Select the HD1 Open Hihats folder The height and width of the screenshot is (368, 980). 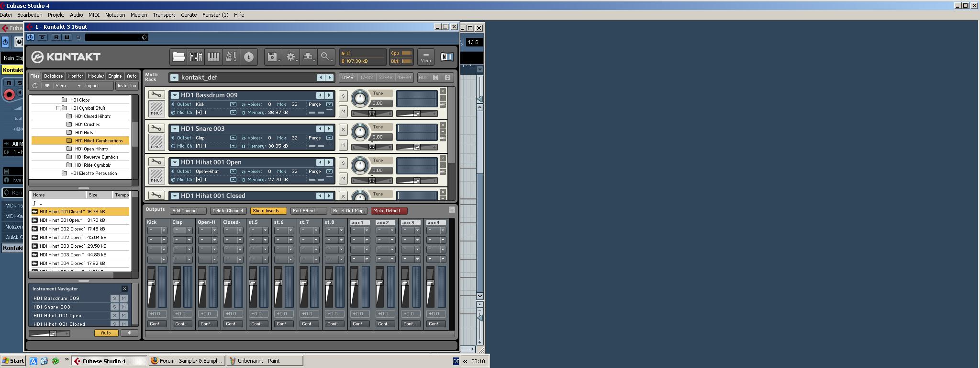click(x=91, y=149)
